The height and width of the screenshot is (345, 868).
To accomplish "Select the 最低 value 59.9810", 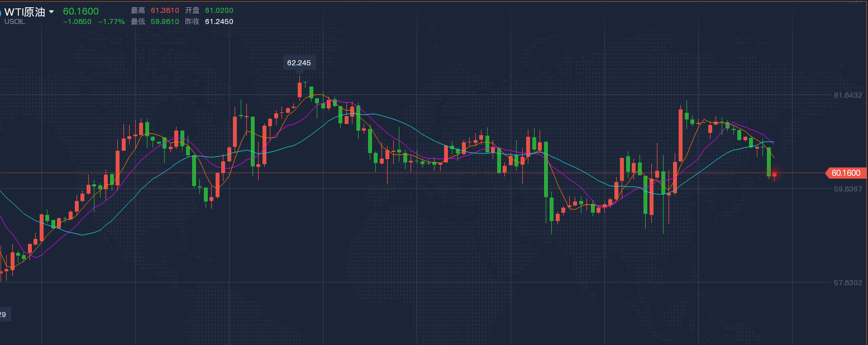I will tap(164, 22).
